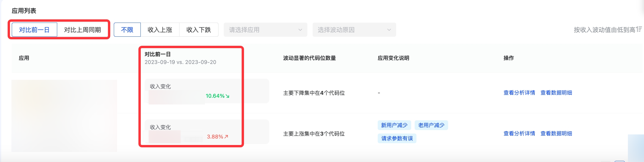The width and height of the screenshot is (644, 162).
Task: Open 查看数据明细 for the first app
Action: [556, 93]
